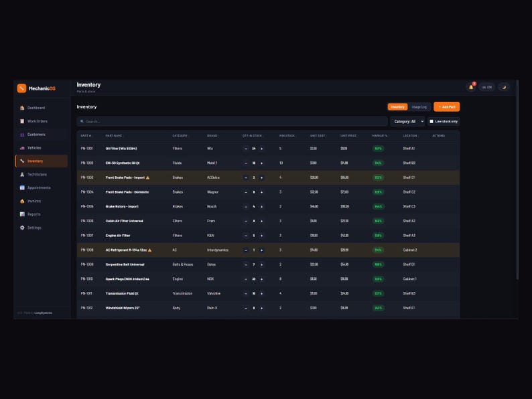Sort by the Part Name column header
Viewport: 532px width, 399px height.
click(114, 136)
